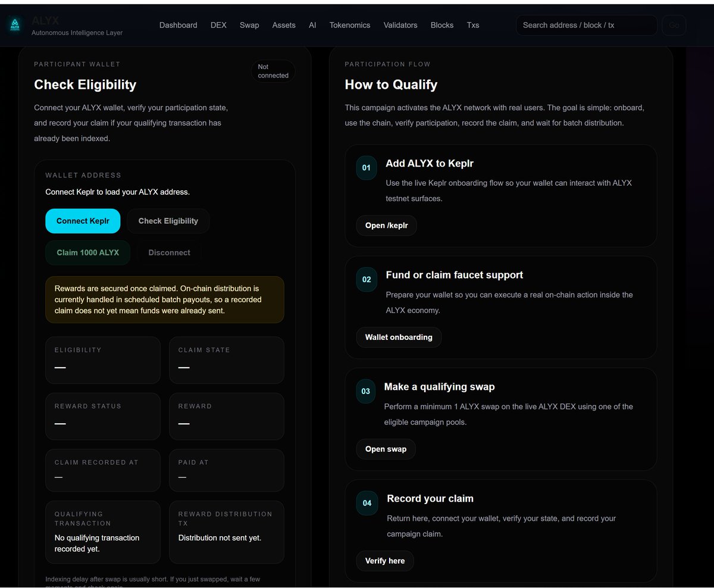Click Record your claim title
Viewport: 714px width, 588px height.
[x=430, y=499]
